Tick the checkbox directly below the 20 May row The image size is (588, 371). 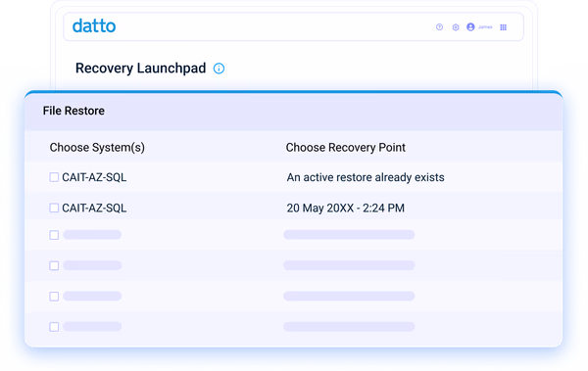[x=54, y=235]
